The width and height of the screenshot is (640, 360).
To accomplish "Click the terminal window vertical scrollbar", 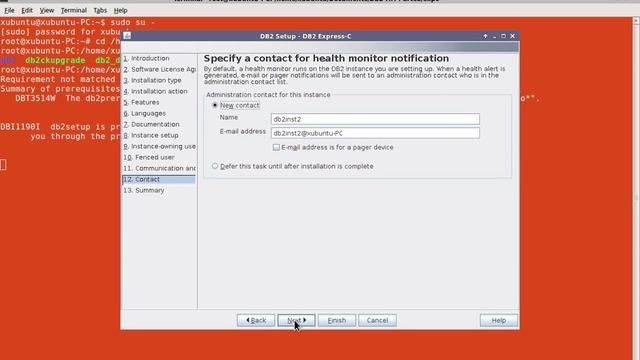I will point(636,188).
